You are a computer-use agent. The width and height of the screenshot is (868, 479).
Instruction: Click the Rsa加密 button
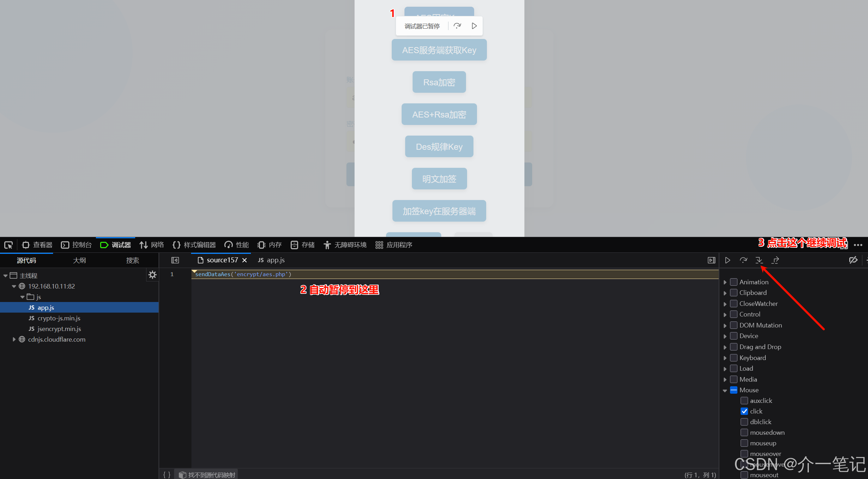tap(439, 82)
